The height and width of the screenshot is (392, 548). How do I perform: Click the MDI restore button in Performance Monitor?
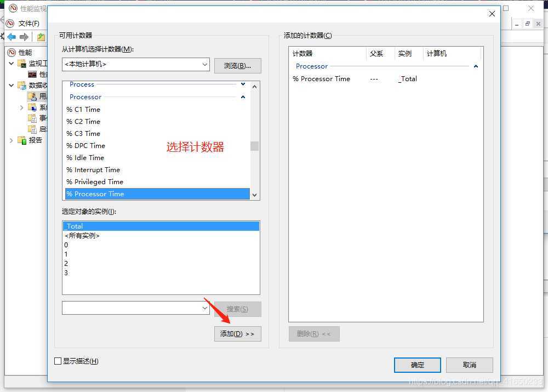pos(528,24)
